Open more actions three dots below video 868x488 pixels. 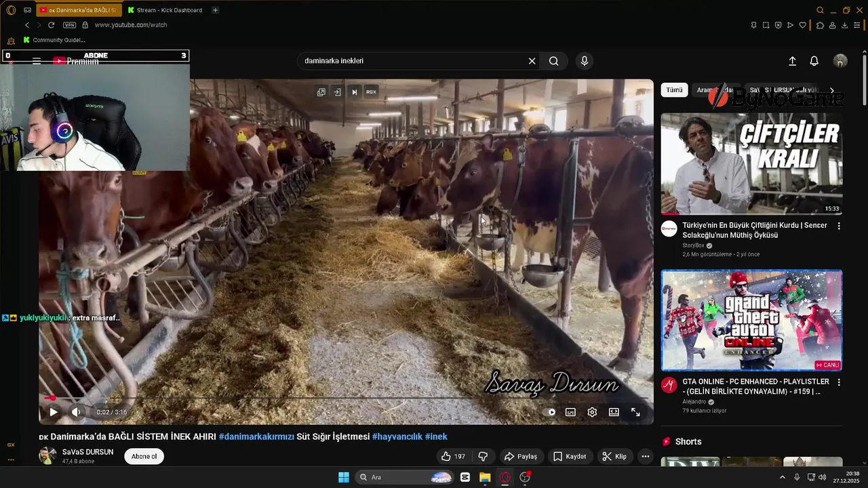click(646, 456)
